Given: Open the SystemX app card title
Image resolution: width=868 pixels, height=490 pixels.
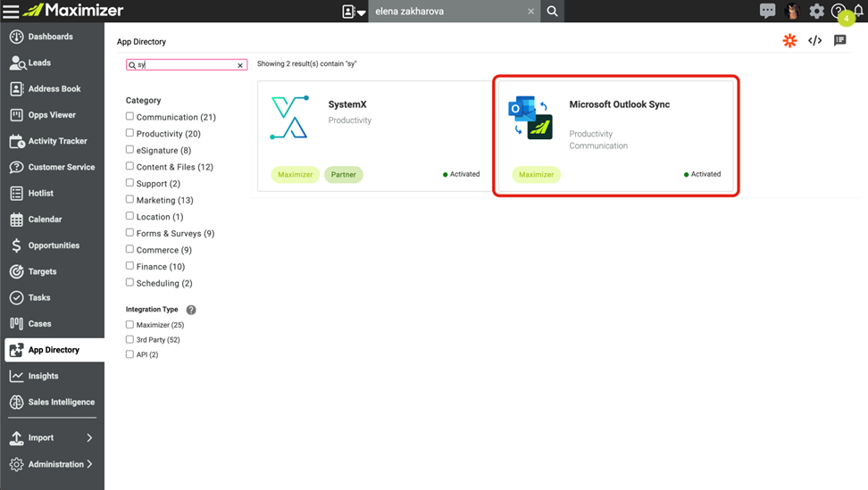Looking at the screenshot, I should tap(347, 104).
